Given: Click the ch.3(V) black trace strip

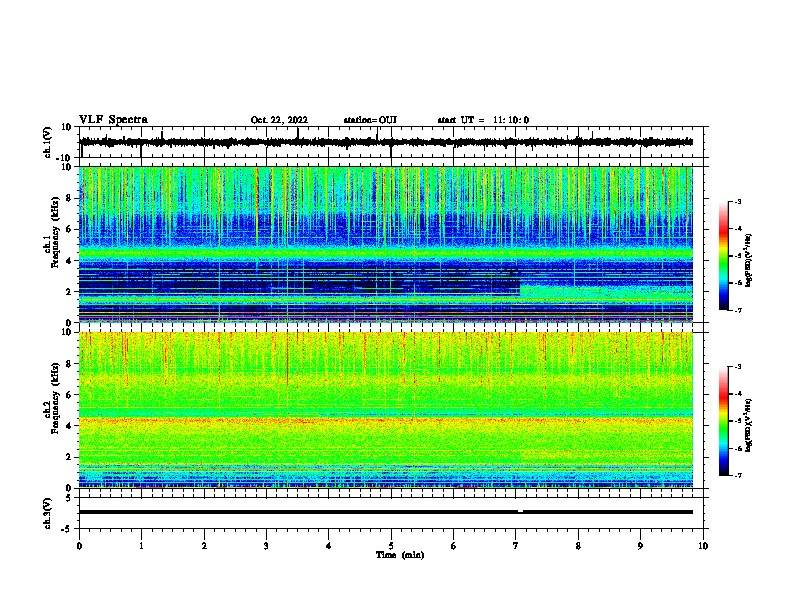Looking at the screenshot, I should pyautogui.click(x=386, y=512).
